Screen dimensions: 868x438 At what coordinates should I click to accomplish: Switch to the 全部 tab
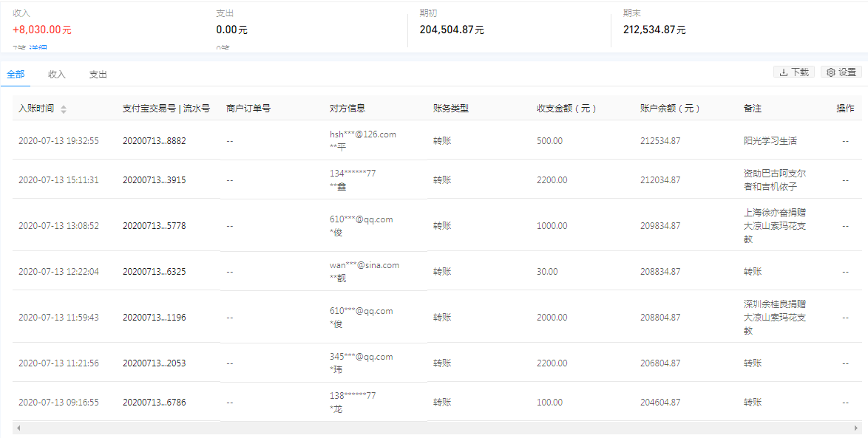[16, 75]
